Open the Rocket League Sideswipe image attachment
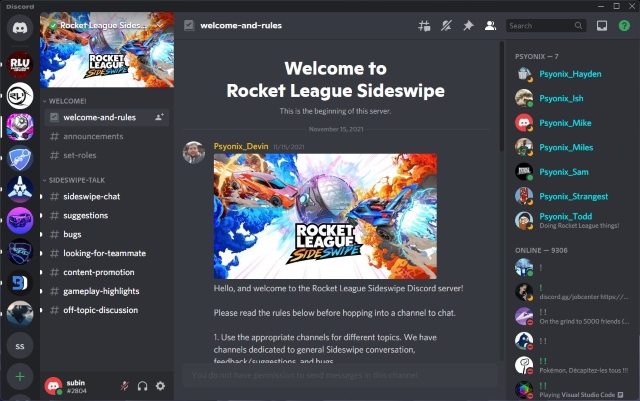640x401 pixels. click(x=325, y=216)
